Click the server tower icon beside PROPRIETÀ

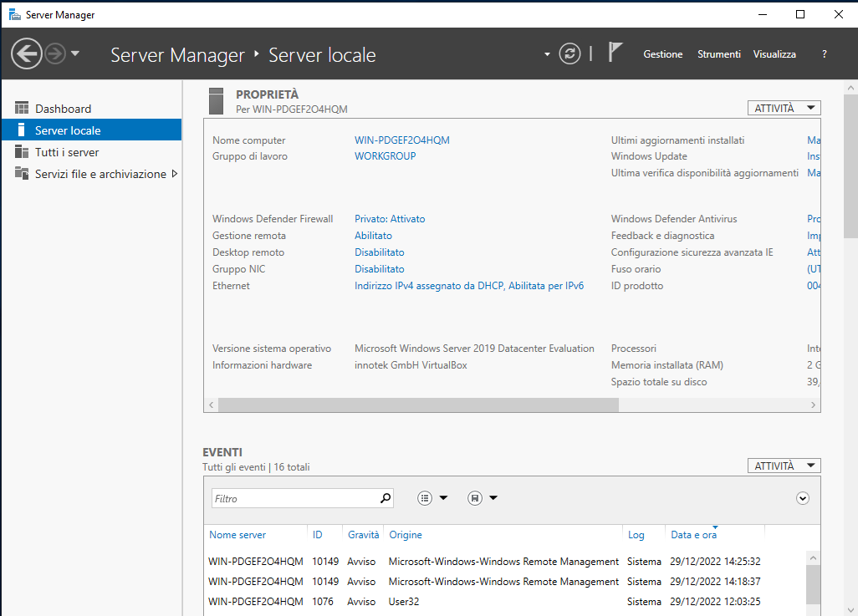tap(216, 101)
